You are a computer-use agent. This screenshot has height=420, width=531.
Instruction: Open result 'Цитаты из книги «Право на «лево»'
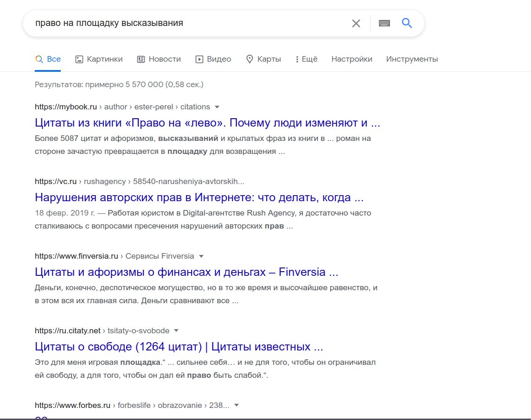pos(207,122)
